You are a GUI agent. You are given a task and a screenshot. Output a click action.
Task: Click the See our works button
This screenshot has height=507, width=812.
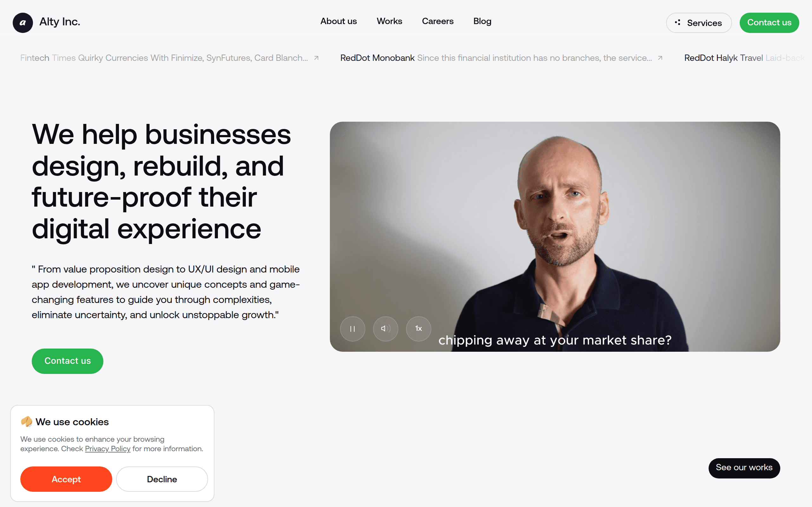coord(744,468)
